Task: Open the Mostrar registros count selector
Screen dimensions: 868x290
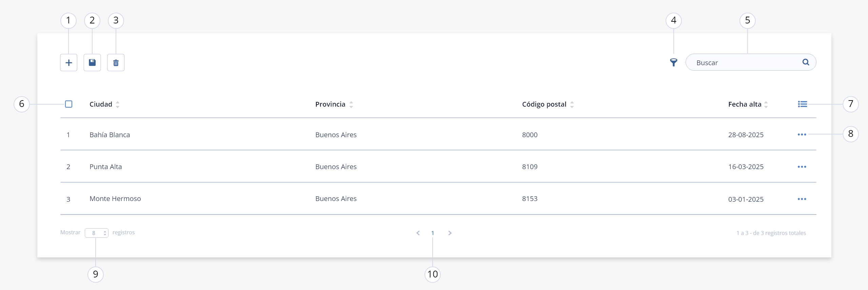Action: point(97,233)
